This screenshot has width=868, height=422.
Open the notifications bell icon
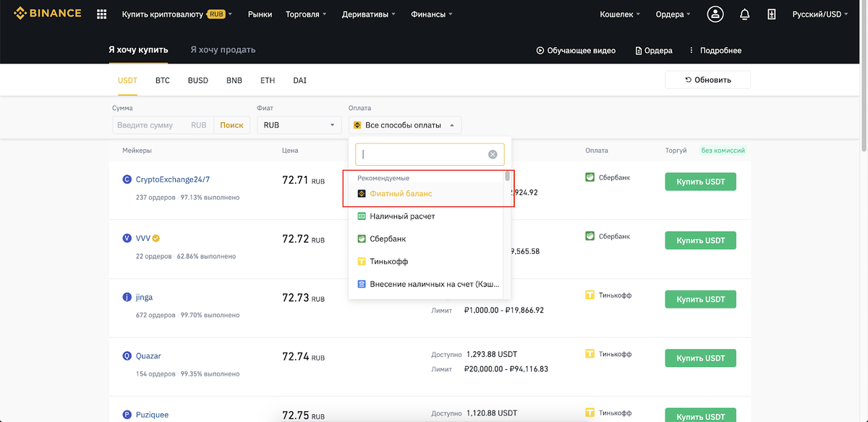[x=744, y=14]
